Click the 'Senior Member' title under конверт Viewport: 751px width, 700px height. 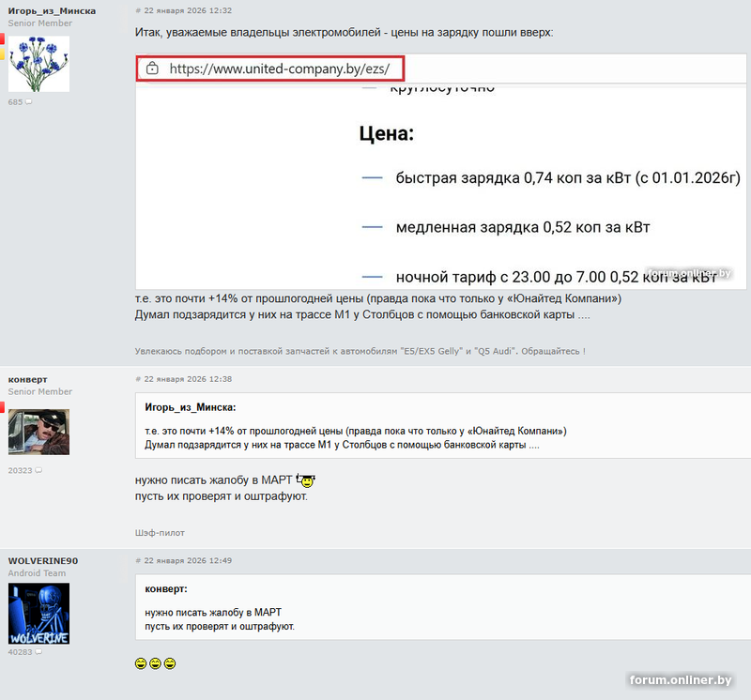tap(39, 391)
